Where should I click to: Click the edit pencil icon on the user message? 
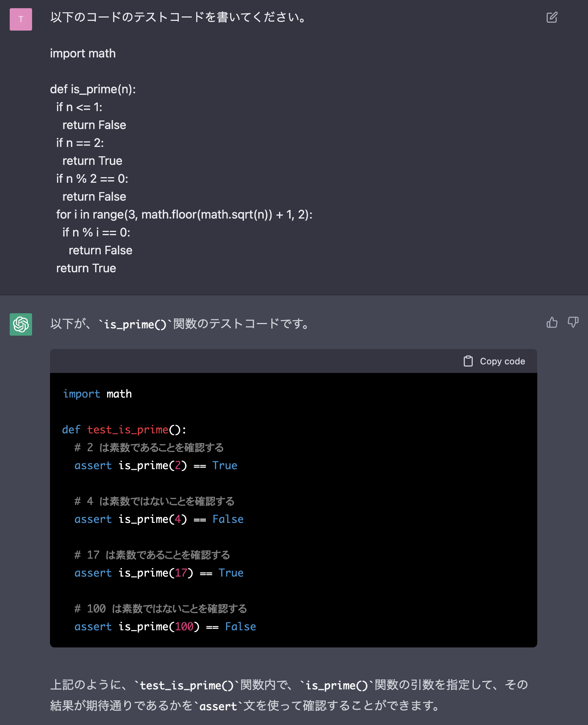pyautogui.click(x=551, y=17)
